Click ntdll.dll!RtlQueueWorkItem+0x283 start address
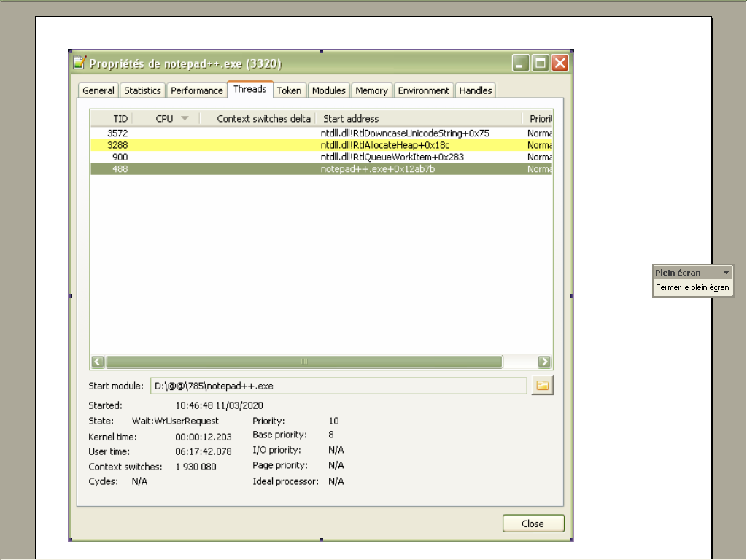747x560 pixels. [x=392, y=157]
